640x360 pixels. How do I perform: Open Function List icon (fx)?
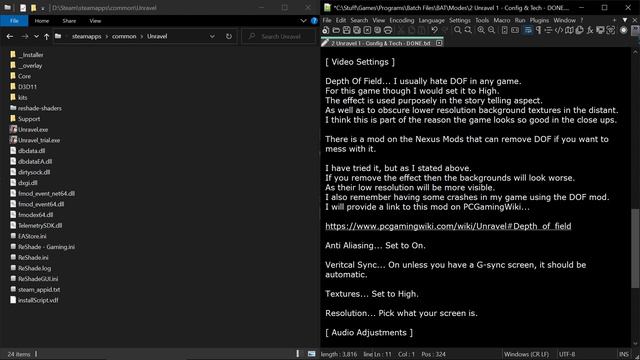(x=590, y=30)
